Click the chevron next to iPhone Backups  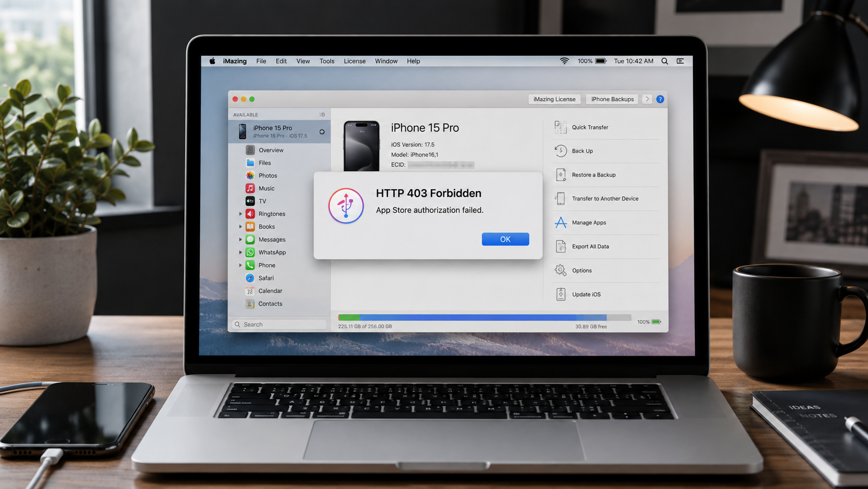point(647,99)
